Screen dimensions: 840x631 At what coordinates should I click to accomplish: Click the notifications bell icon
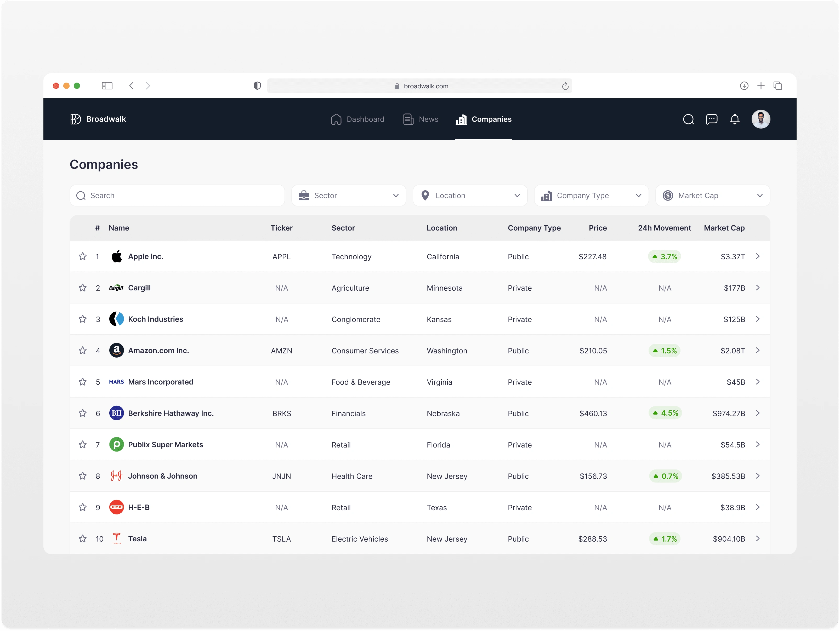[734, 119]
